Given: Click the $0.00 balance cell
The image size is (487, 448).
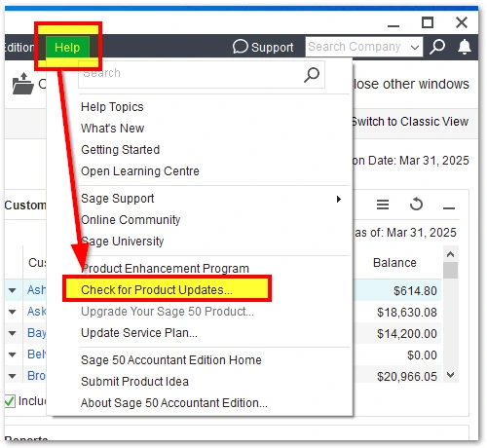Looking at the screenshot, I should (x=422, y=355).
